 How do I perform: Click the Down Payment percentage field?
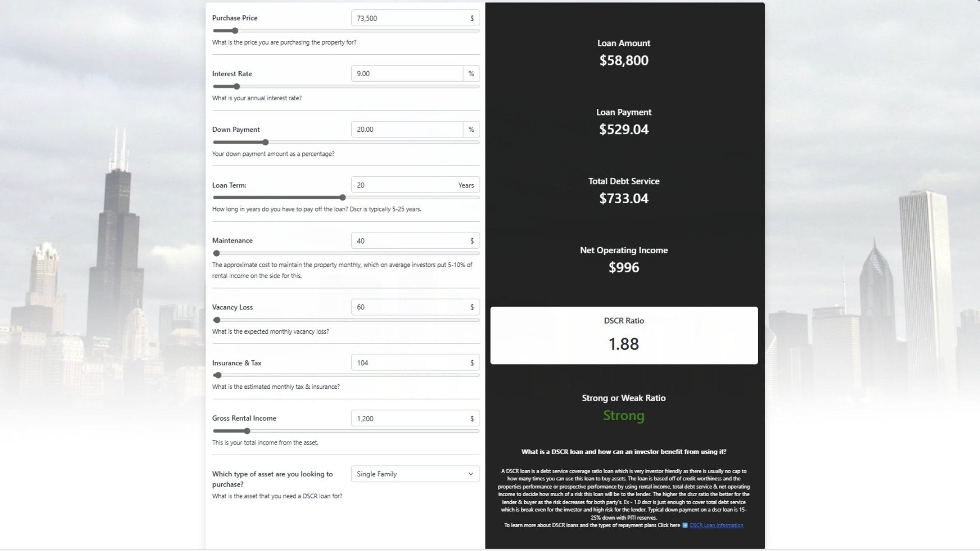407,129
